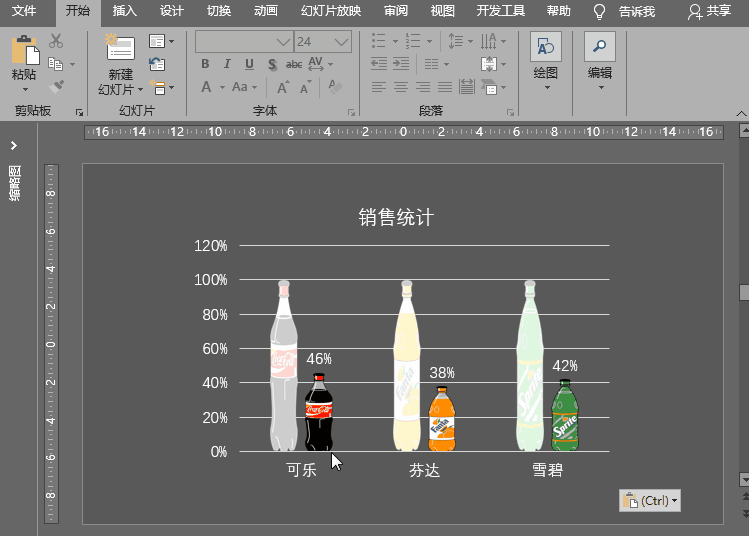Click the Font Color A icon
Screen dimensions: 749x536
[206, 87]
